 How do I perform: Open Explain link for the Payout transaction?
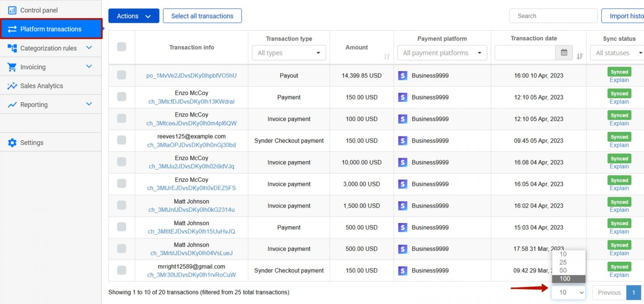click(619, 80)
